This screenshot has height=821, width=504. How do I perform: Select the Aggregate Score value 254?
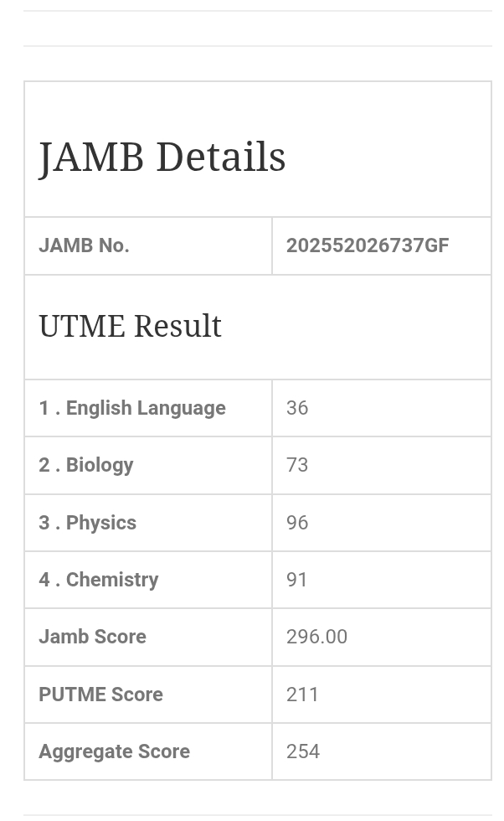[303, 751]
